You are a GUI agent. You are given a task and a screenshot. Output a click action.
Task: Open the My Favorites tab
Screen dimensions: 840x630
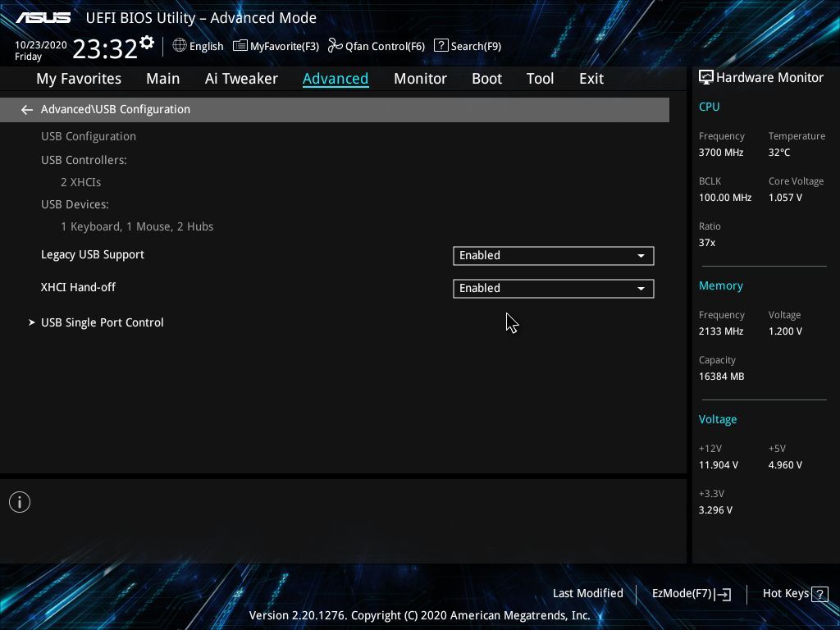click(79, 79)
